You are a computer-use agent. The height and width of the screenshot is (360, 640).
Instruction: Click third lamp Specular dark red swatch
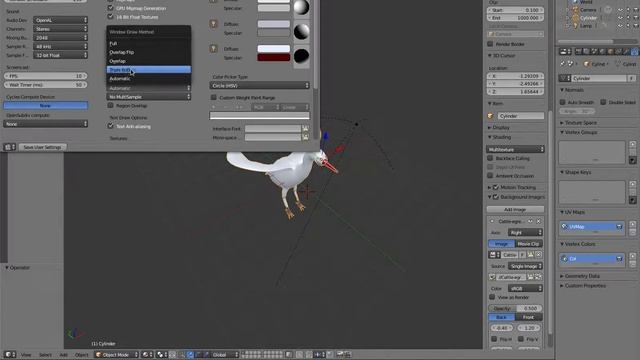(x=273, y=58)
